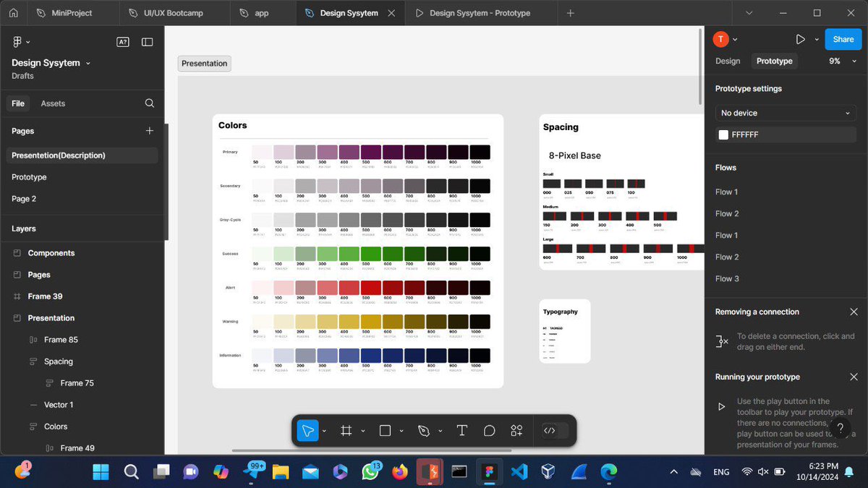Image resolution: width=868 pixels, height=488 pixels.
Task: Open shape tools dropdown next to Rectangle
Action: (x=401, y=432)
